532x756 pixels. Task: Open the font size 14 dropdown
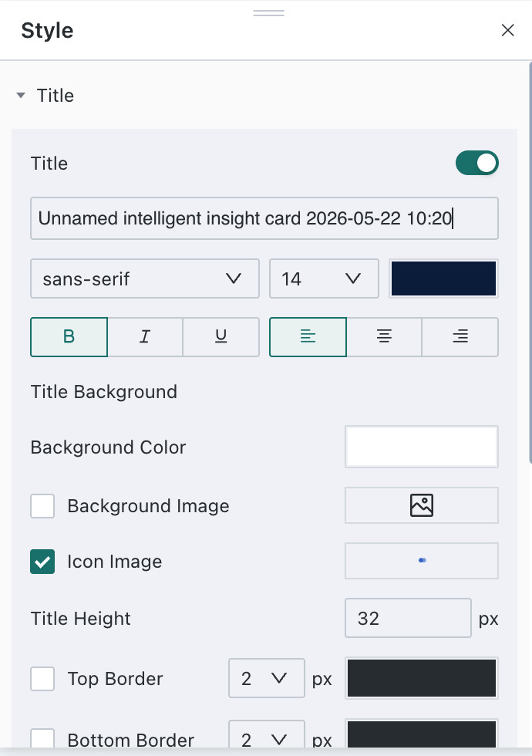[324, 278]
